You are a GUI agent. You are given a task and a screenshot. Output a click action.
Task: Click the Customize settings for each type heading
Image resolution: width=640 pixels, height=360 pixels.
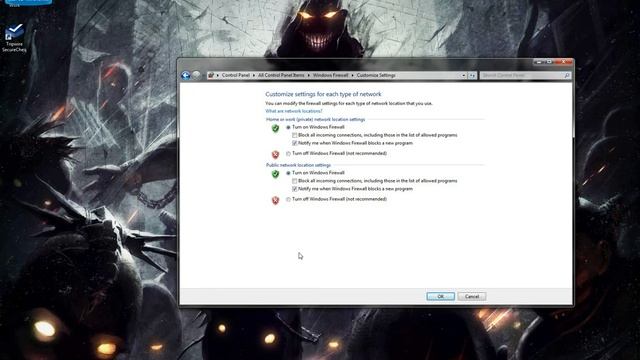[x=323, y=94]
